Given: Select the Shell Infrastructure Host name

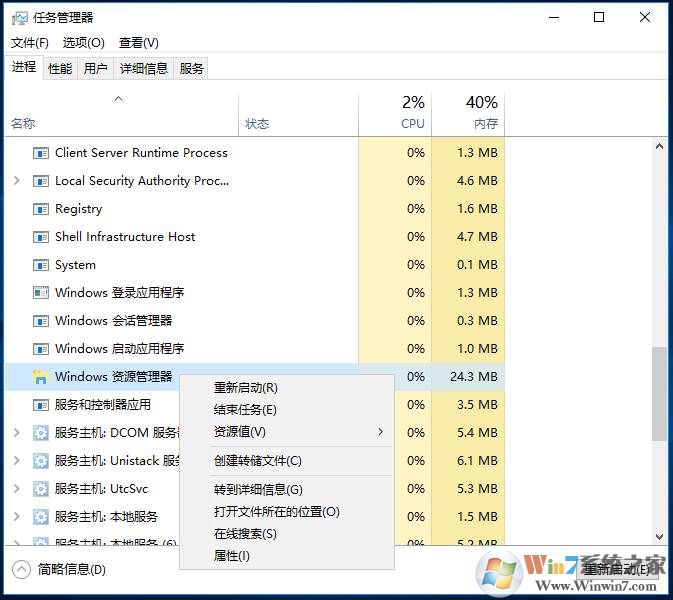Looking at the screenshot, I should 125,236.
